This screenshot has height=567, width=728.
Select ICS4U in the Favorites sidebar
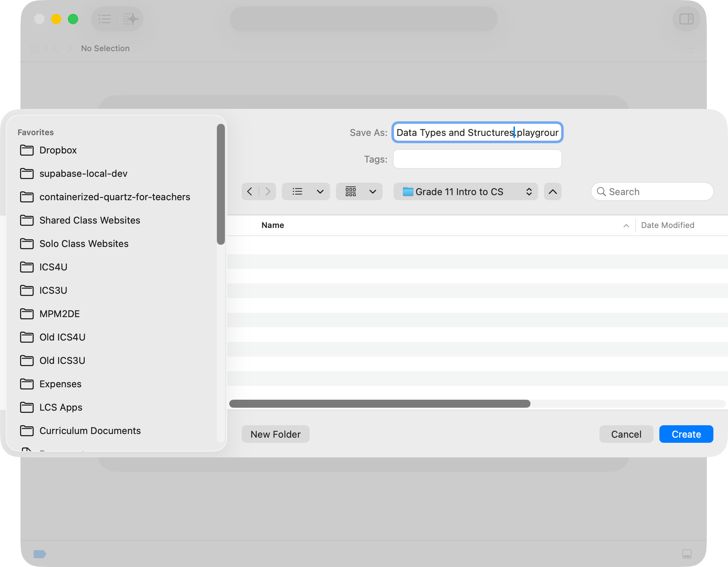click(53, 267)
